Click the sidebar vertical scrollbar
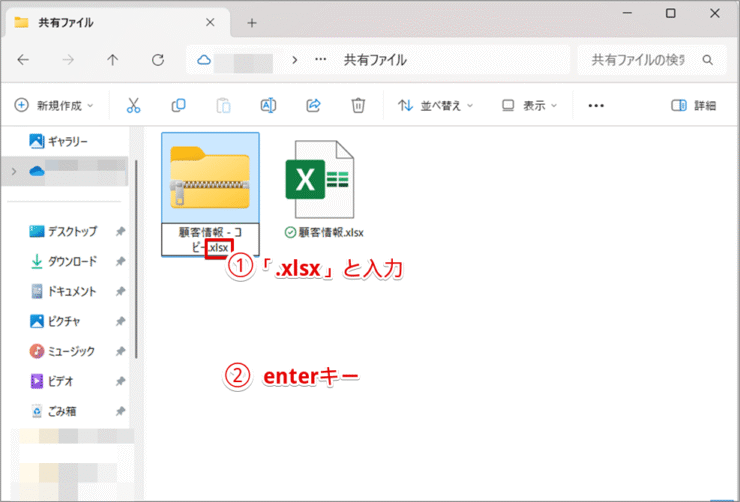 pyautogui.click(x=136, y=259)
